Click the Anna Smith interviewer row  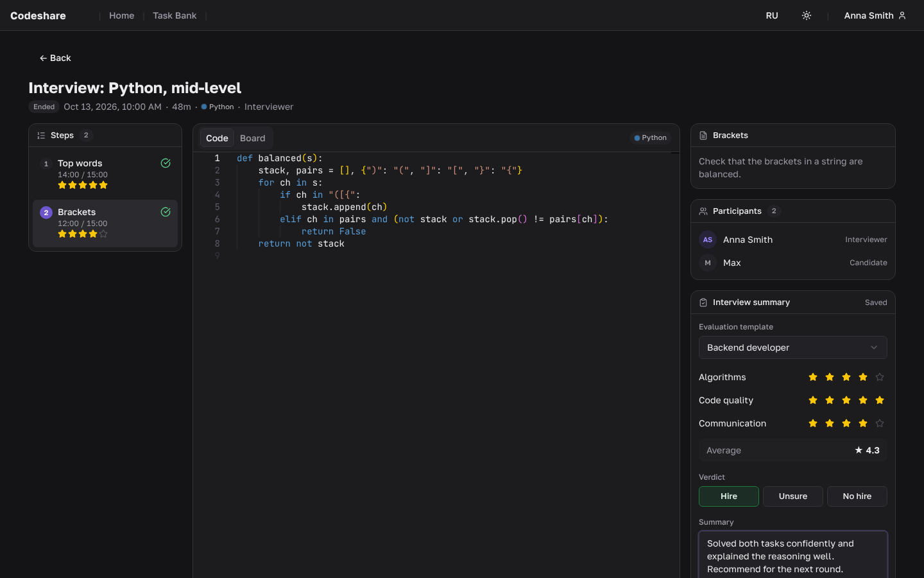[x=793, y=240]
